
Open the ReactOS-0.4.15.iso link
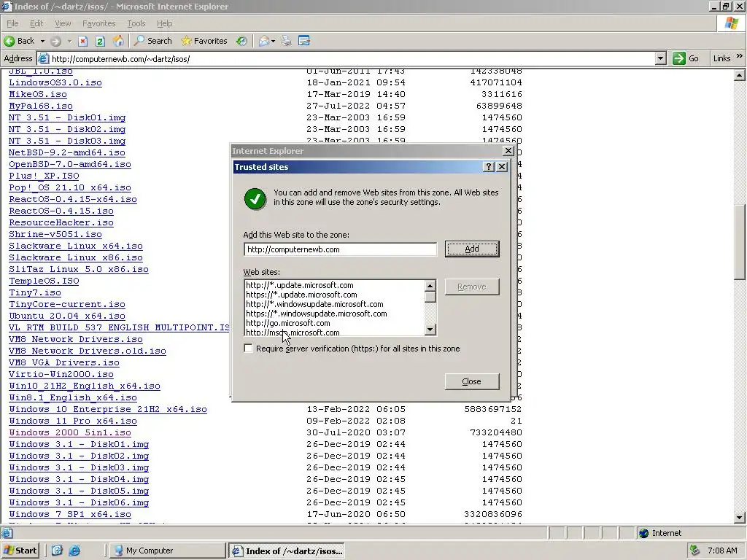[x=61, y=211]
